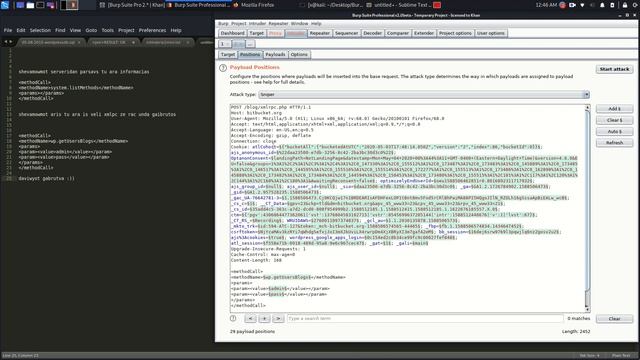The image size is (640, 360).
Task: Open Burp Suite Window menu
Action: 299,24
